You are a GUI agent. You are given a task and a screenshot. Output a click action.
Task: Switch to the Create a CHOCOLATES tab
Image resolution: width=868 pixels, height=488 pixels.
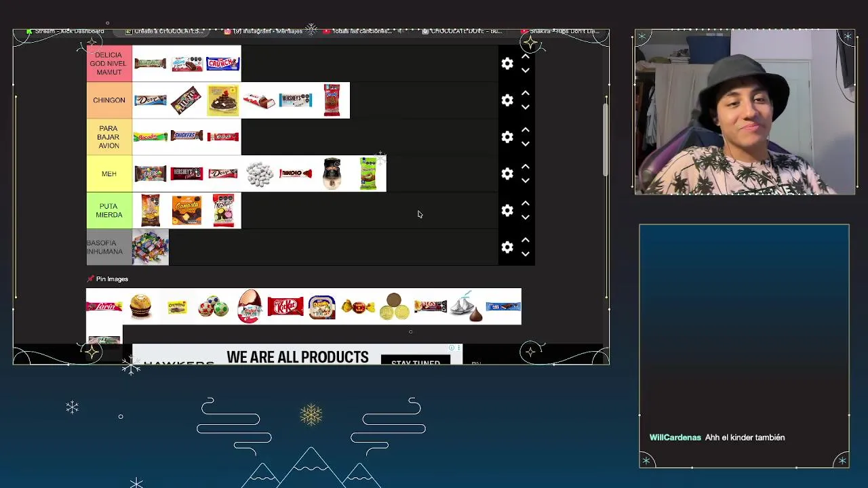[165, 31]
